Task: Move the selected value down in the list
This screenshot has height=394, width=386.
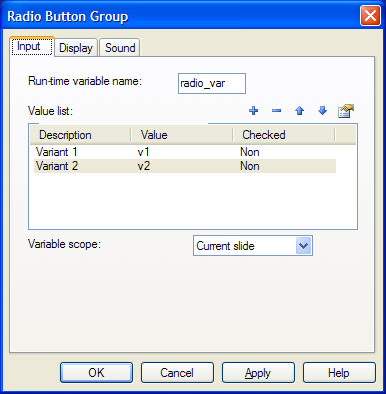Action: coord(322,110)
